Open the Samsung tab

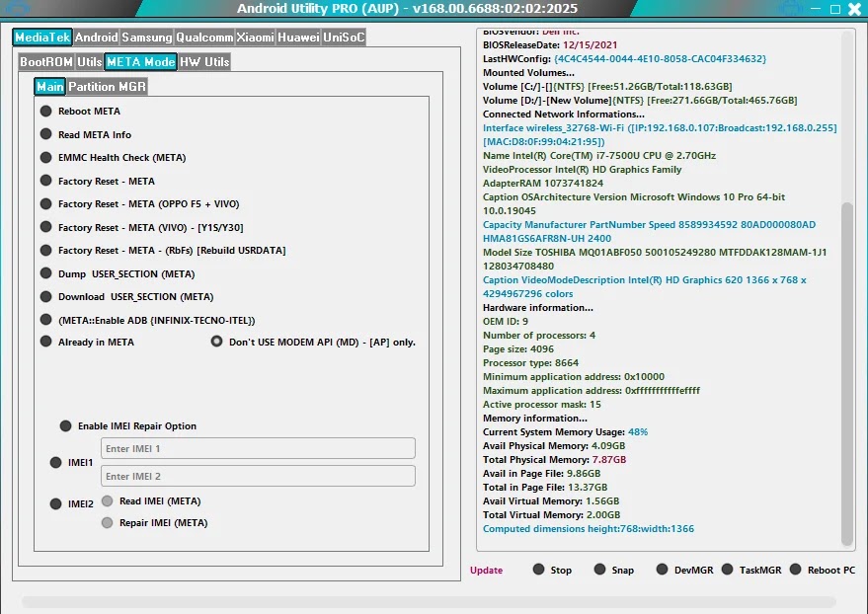click(x=147, y=38)
